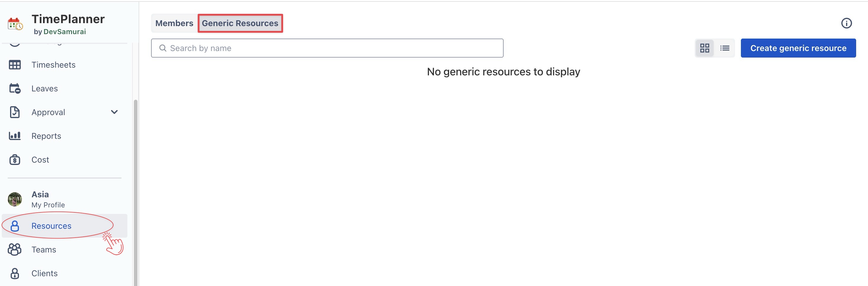Click the Timesheets grid icon
This screenshot has width=868, height=286.
[x=15, y=65]
